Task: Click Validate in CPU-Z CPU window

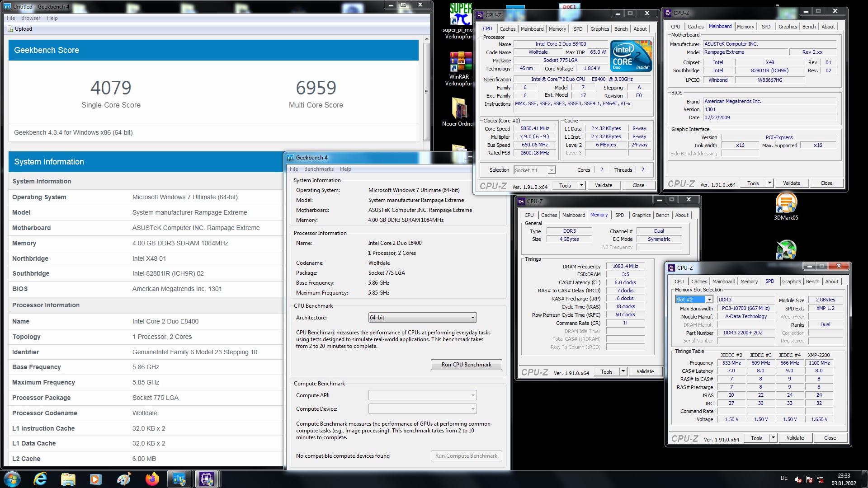Action: (x=603, y=185)
